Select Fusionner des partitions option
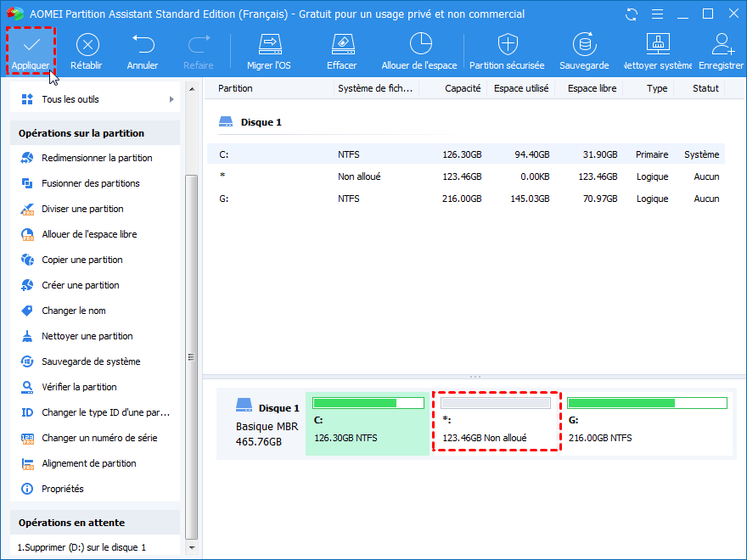This screenshot has height=560, width=747. (x=90, y=183)
